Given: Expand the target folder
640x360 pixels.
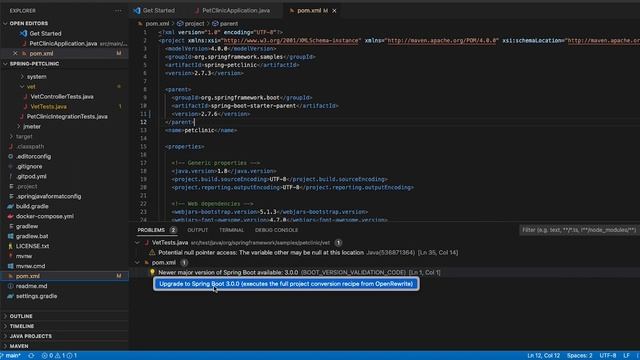Looking at the screenshot, I should click(x=24, y=137).
